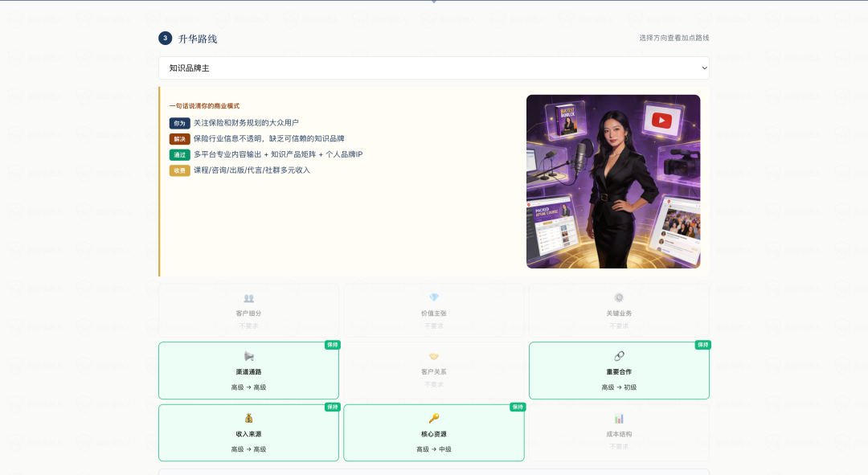Open the 知识品牌主 direction dropdown

tap(433, 68)
